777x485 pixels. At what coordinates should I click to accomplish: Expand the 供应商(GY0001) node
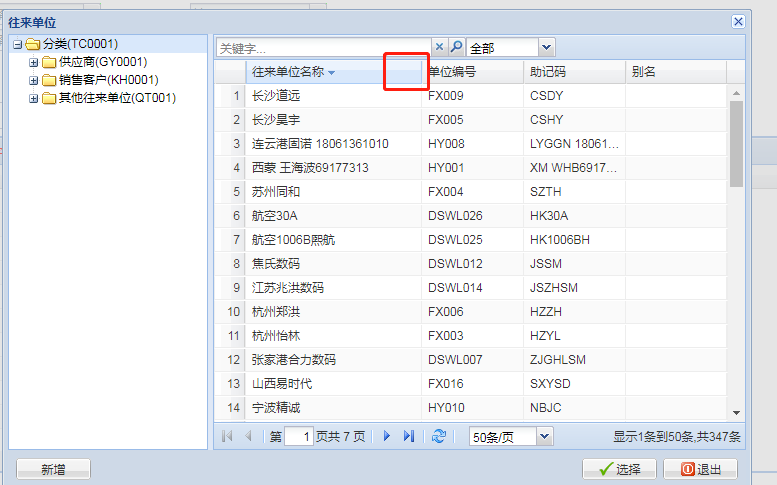[x=33, y=62]
